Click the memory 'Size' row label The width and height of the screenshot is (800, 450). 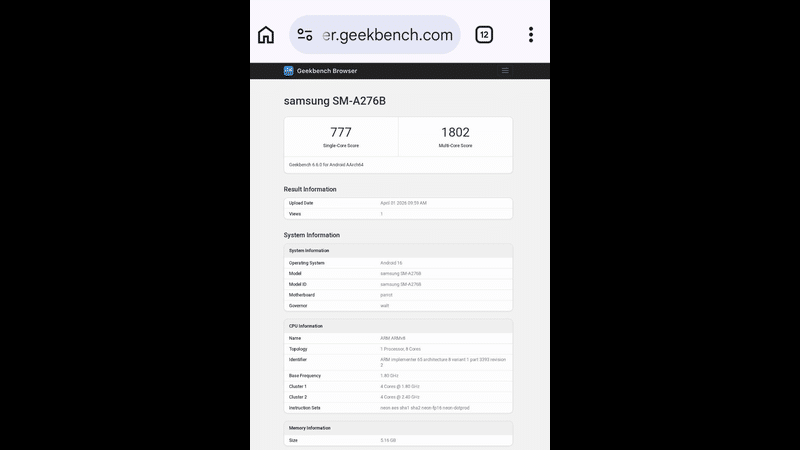(293, 440)
